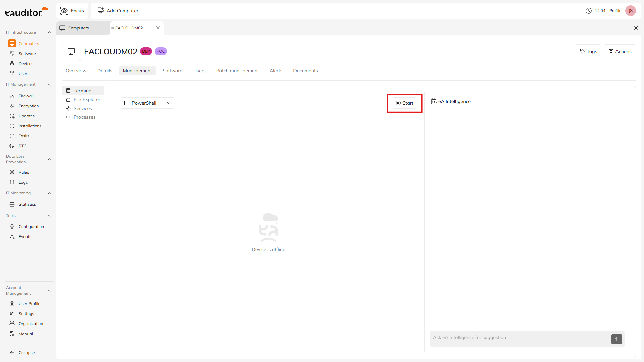
Task: Open the Services management section
Action: coord(83,108)
